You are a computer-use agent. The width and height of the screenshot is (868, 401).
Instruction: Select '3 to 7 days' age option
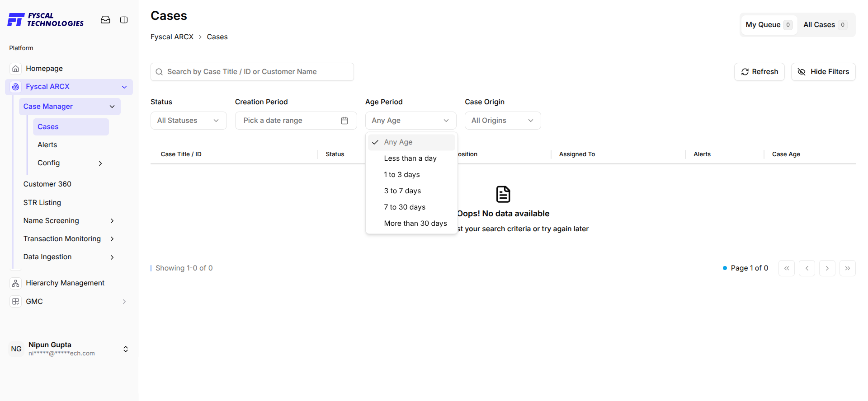point(411,191)
